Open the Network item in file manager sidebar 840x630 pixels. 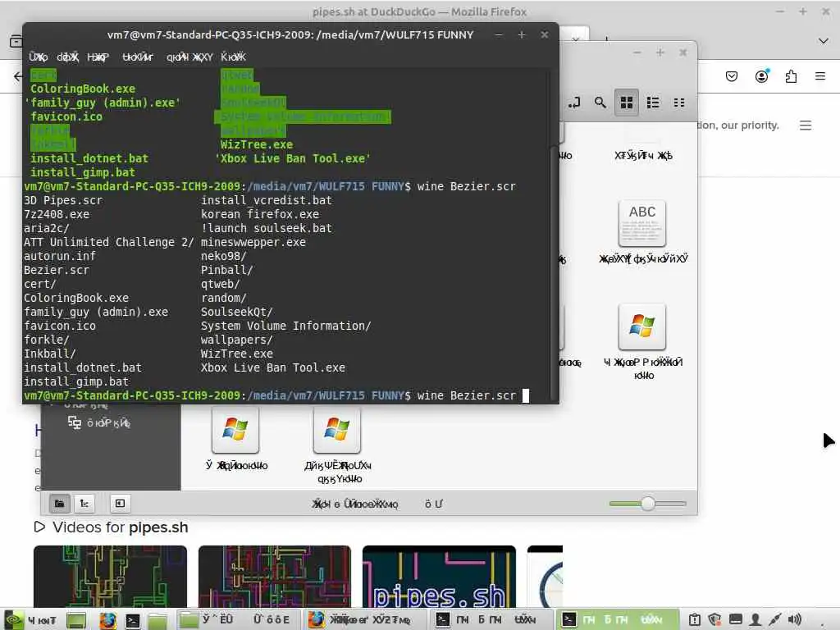[x=99, y=422]
